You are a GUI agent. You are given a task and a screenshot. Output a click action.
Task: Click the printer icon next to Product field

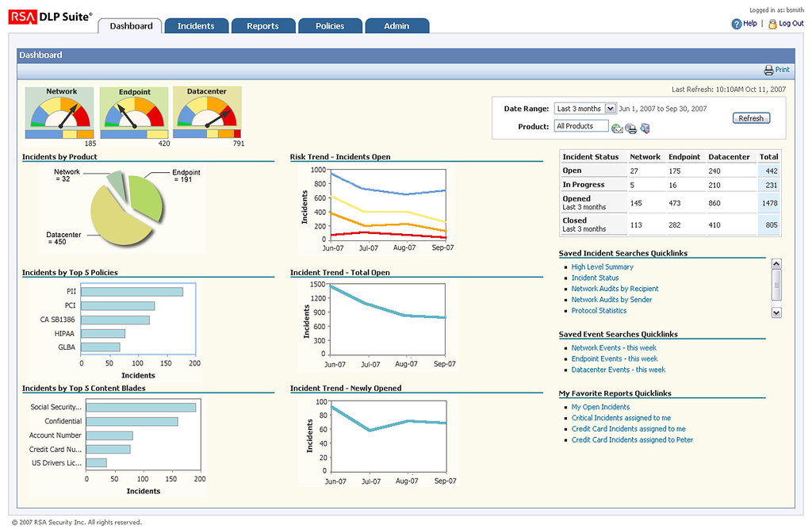pos(630,128)
